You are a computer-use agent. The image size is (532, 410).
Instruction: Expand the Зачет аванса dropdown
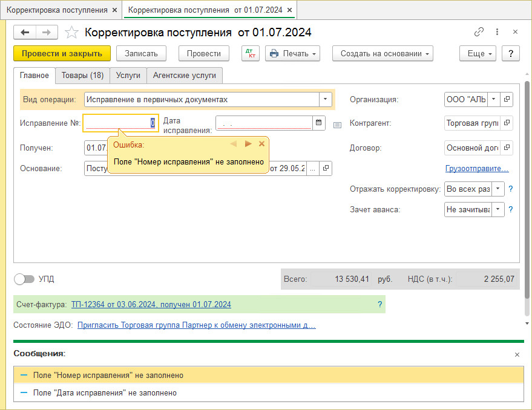pyautogui.click(x=498, y=209)
